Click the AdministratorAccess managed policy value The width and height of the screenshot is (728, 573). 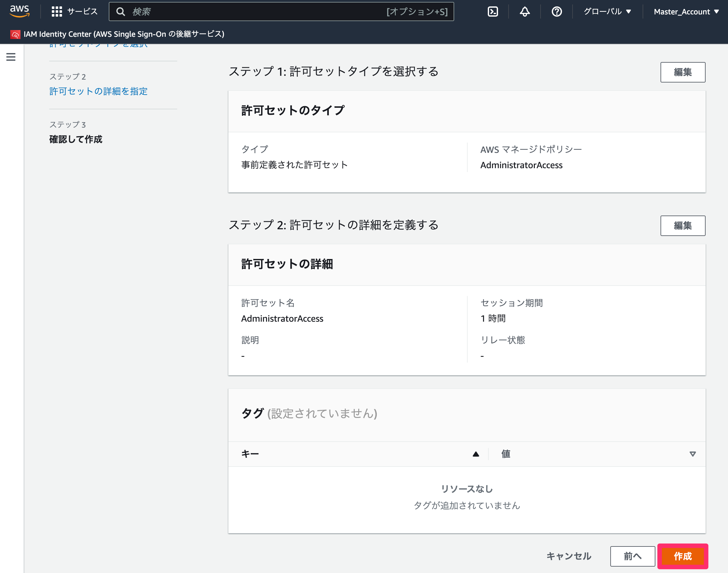tap(521, 165)
